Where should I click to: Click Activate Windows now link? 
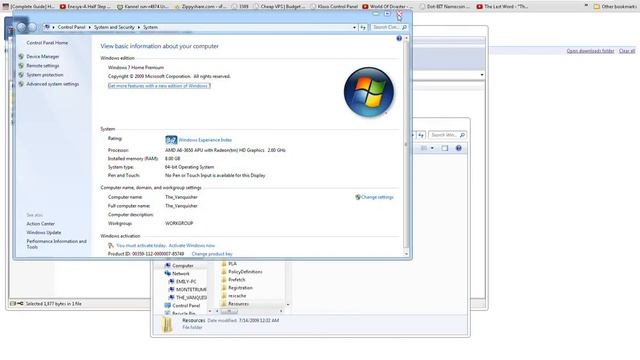tap(192, 246)
